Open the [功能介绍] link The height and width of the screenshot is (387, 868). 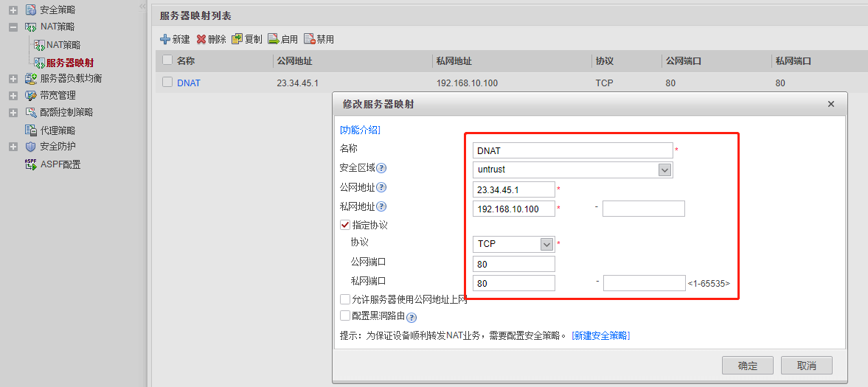[360, 130]
